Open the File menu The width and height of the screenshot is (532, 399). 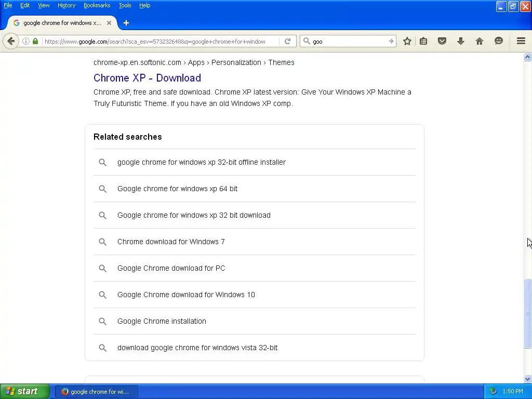(x=8, y=5)
